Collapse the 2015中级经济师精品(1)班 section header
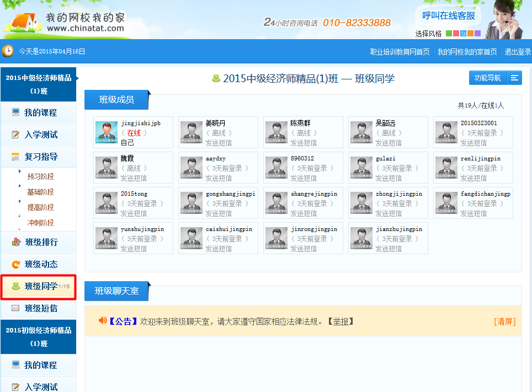The height and width of the screenshot is (392, 532). 39,84
